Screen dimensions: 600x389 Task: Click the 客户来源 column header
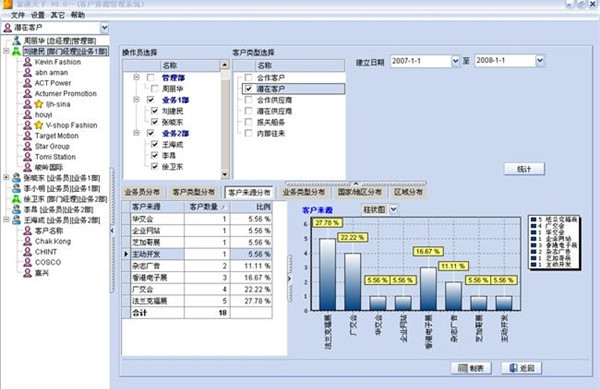coord(157,207)
